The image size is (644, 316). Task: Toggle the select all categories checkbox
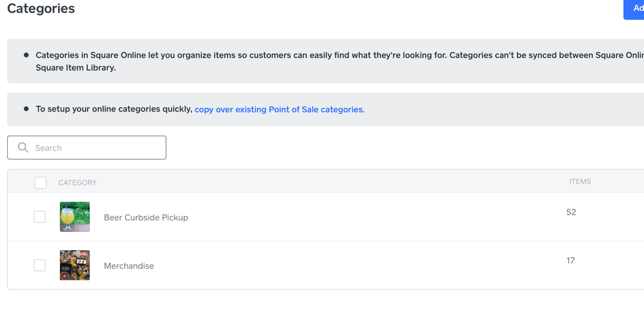[x=41, y=183]
